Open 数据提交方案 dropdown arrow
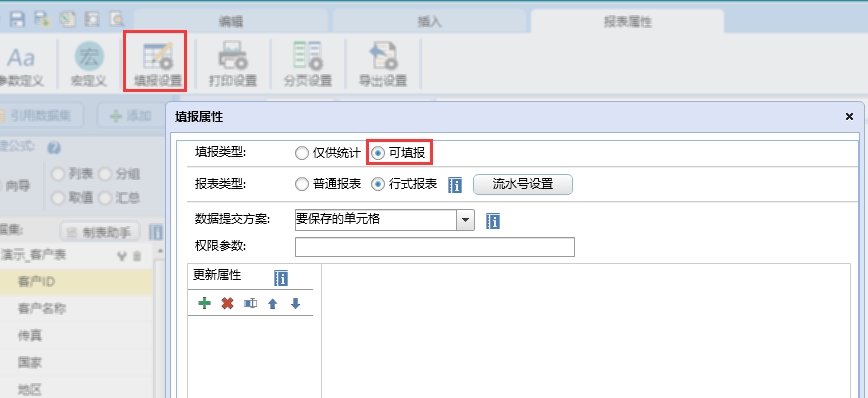This screenshot has width=868, height=398. 466,220
